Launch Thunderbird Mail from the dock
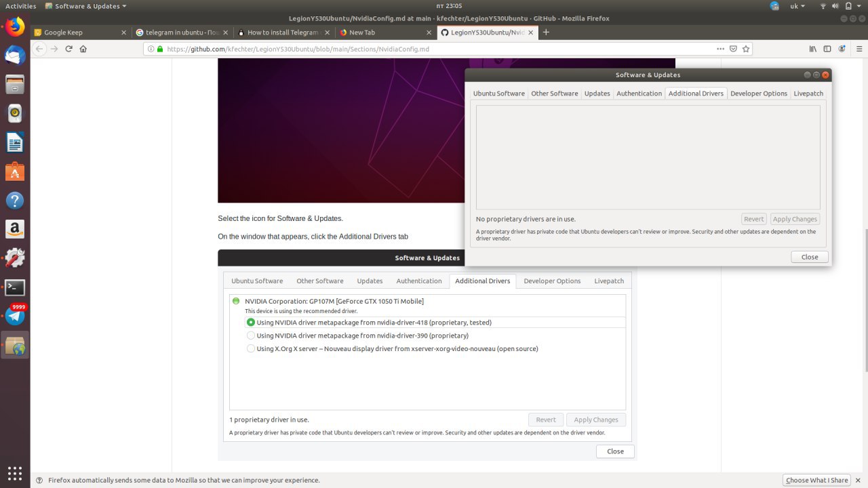Viewport: 868px width, 488px height. point(15,56)
